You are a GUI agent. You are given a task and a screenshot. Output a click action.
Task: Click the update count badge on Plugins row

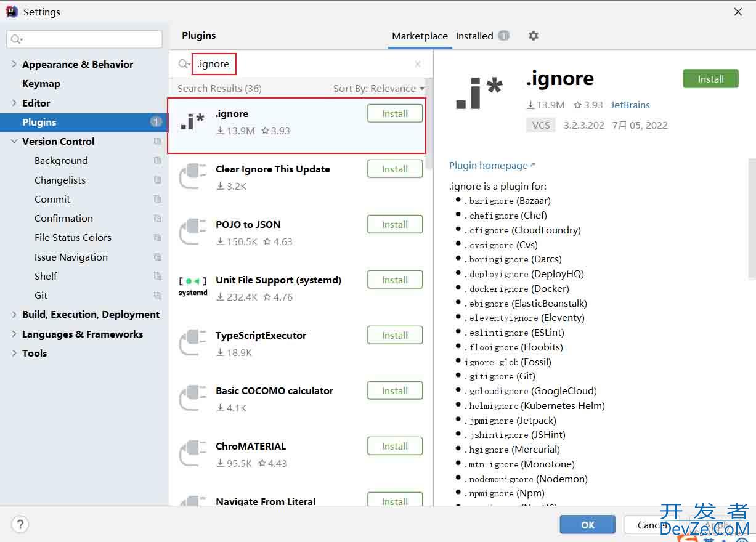click(x=156, y=122)
